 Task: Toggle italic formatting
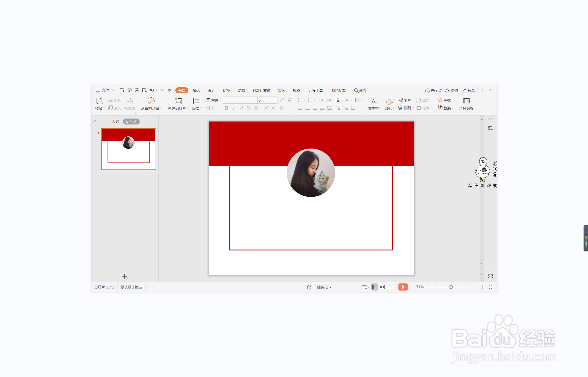point(234,108)
